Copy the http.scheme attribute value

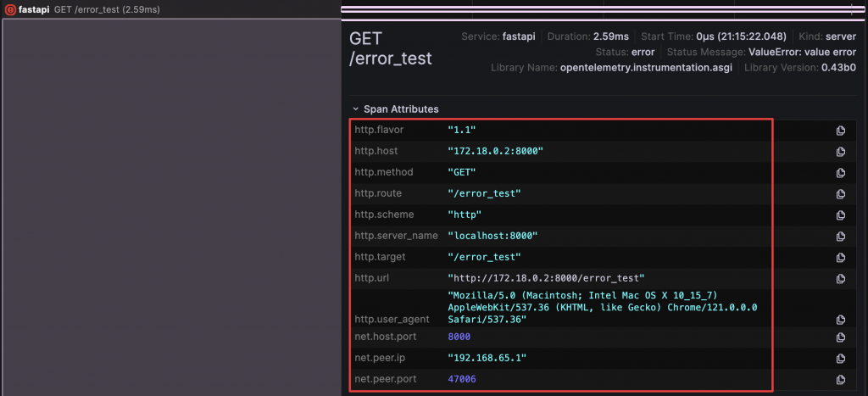[x=841, y=215]
